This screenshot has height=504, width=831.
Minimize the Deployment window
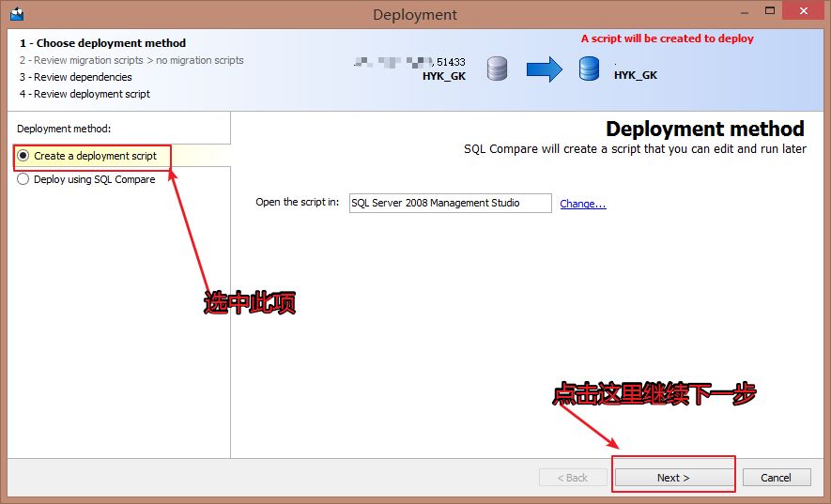pos(745,11)
